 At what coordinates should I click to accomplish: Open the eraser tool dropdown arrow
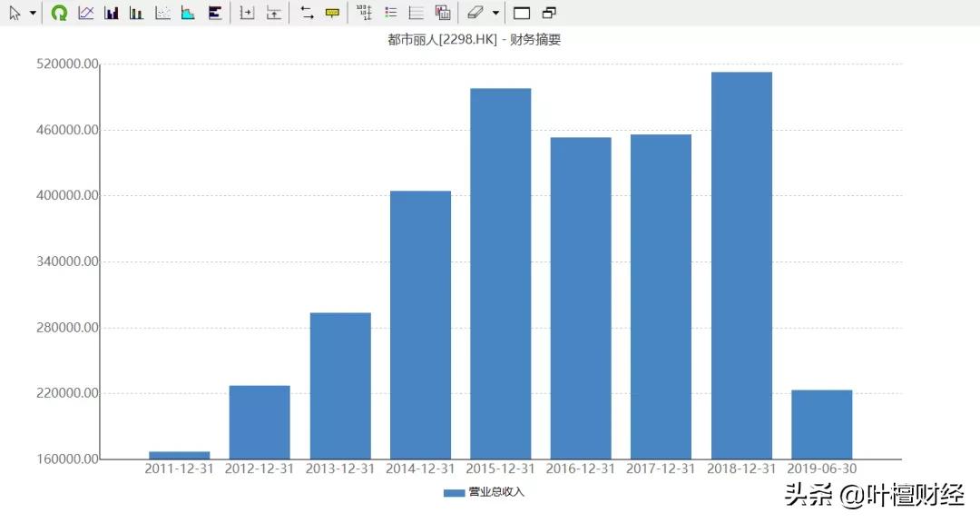click(x=495, y=13)
